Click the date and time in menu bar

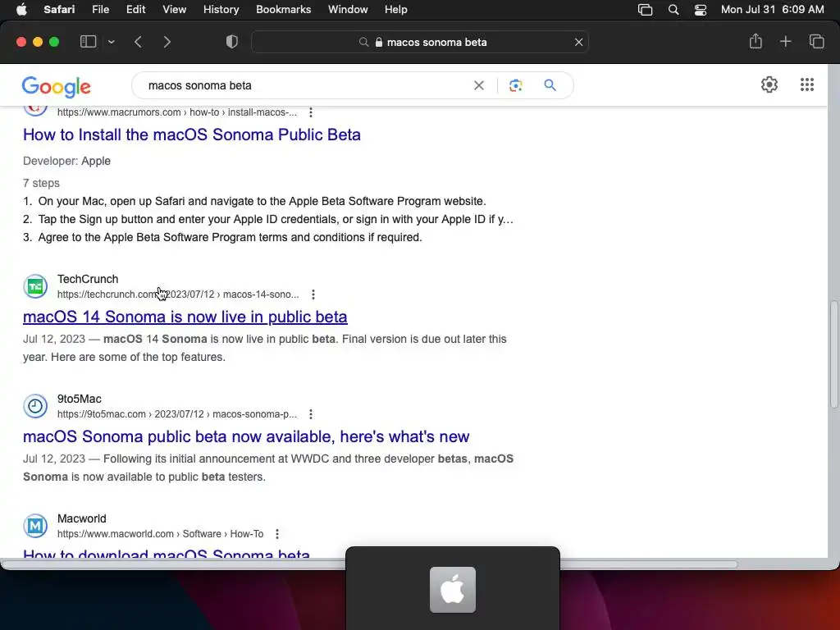[772, 10]
